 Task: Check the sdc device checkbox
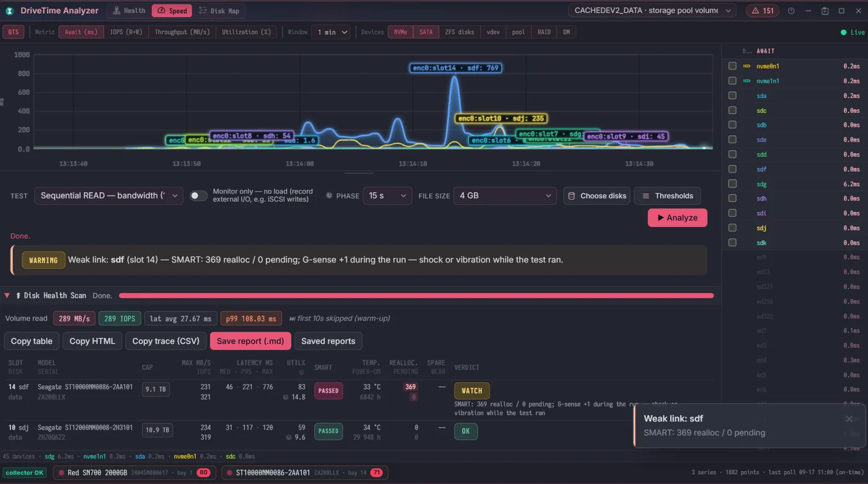(732, 110)
